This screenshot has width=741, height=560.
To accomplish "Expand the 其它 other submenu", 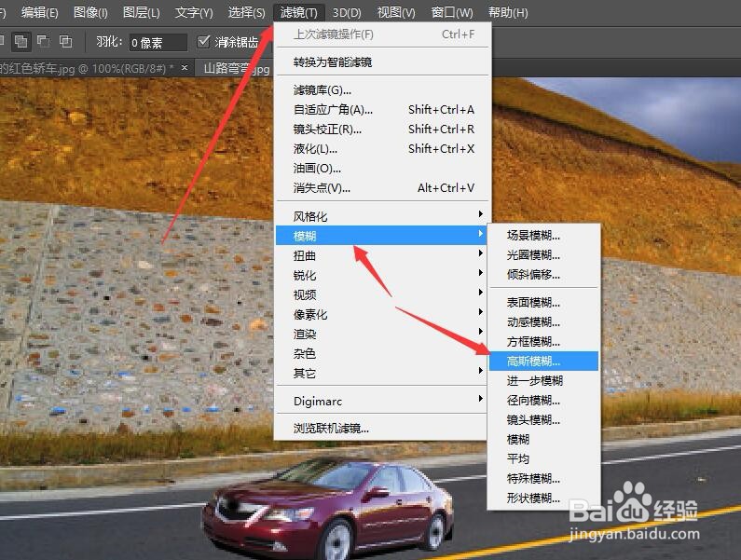I will click(382, 374).
